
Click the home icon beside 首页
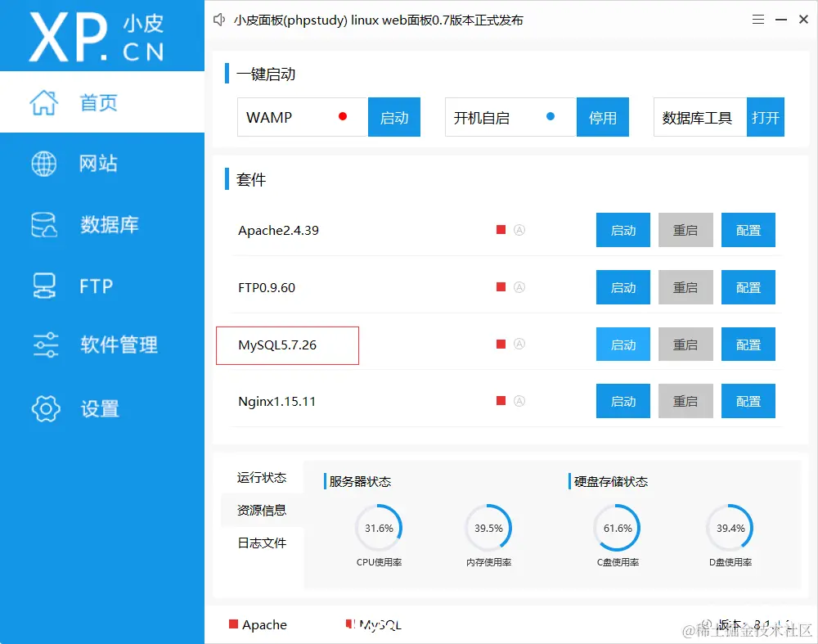pyautogui.click(x=44, y=102)
